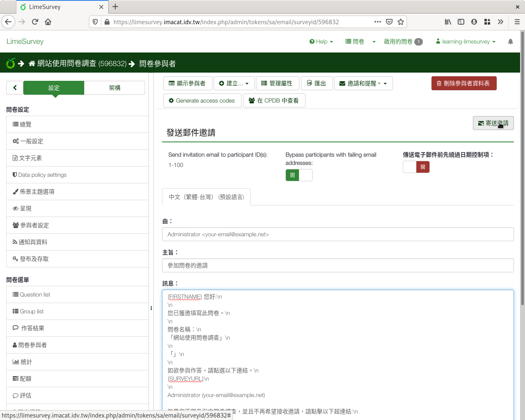Click 匯出 export button
Image resolution: width=525 pixels, height=420 pixels.
[317, 83]
